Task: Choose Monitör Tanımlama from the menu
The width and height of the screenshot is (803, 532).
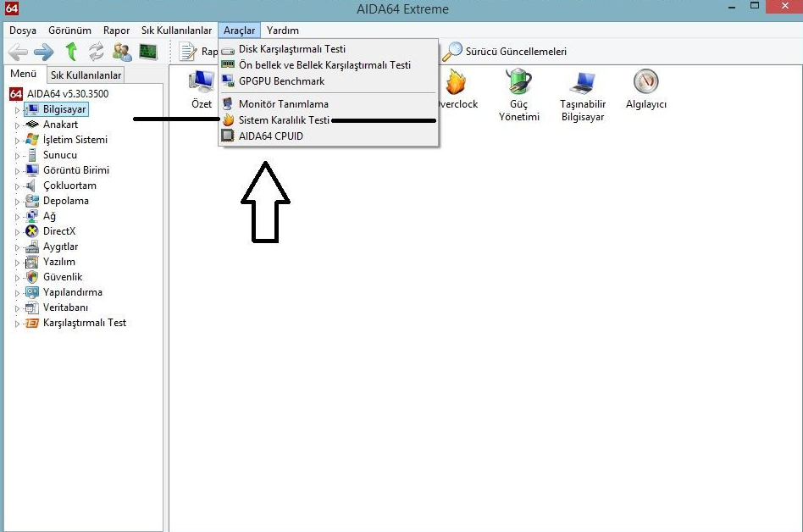Action: coord(329,104)
